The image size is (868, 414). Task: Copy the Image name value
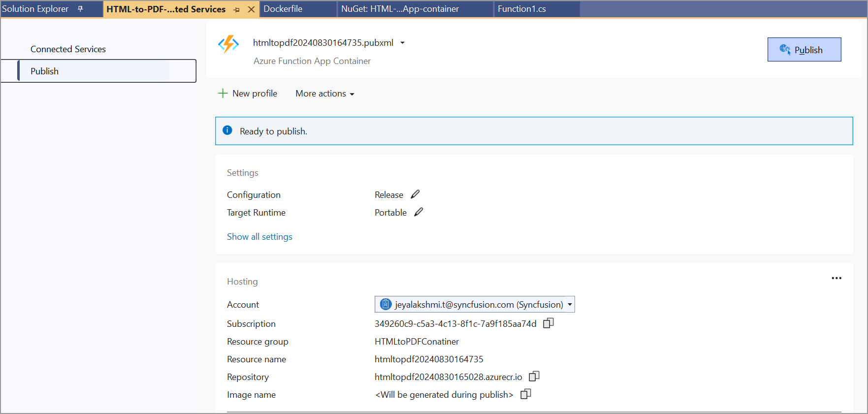coord(525,394)
